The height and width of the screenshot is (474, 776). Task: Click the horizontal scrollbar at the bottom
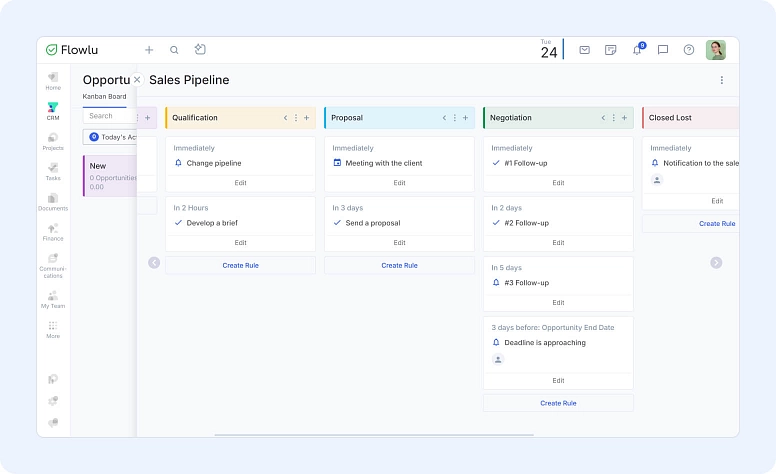330,435
